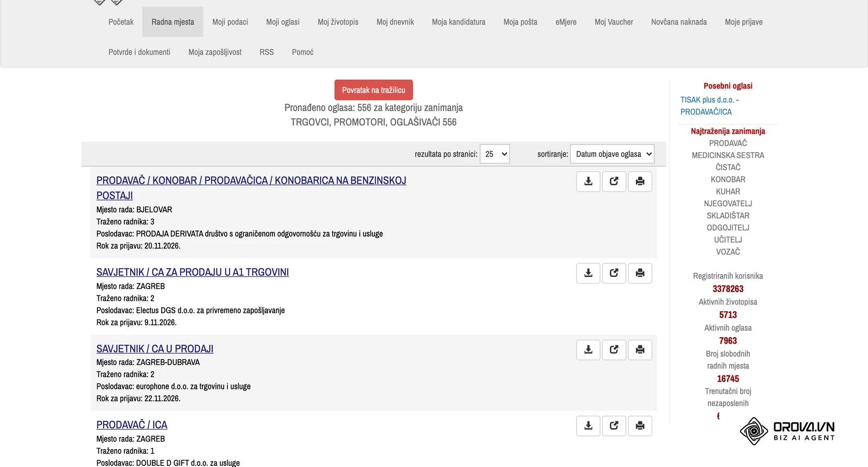Screen dimensions: 868x467
Task: Download the Zagreb-Dubrava savjetnik u prodaji ad
Action: (588, 350)
